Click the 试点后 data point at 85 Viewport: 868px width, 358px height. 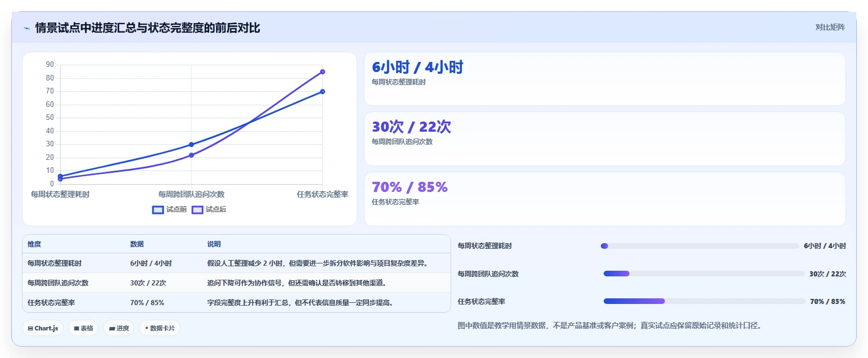tap(322, 71)
